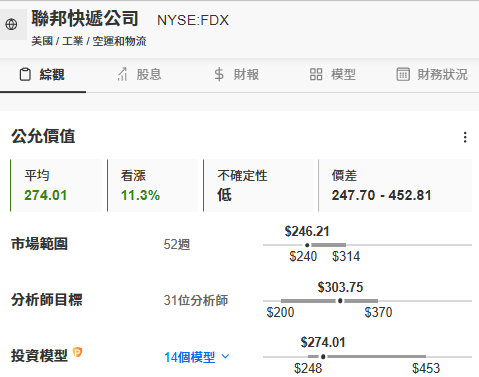This screenshot has width=479, height=377.
Task: Switch to the 模型 tab
Action: point(333,75)
